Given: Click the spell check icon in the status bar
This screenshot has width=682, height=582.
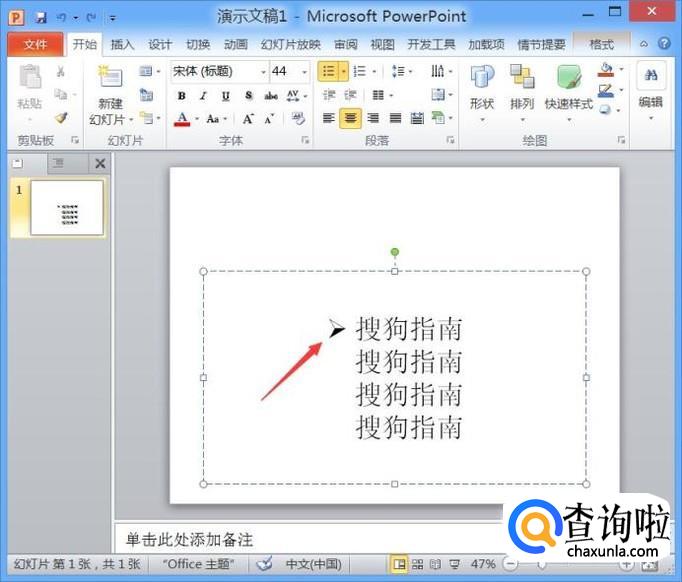Looking at the screenshot, I should 264,564.
